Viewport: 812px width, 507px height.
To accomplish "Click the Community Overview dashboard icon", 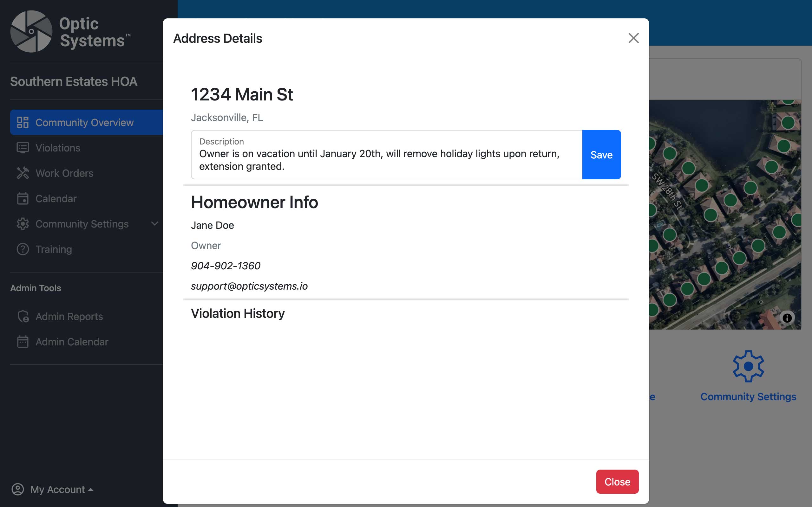I will 23,122.
